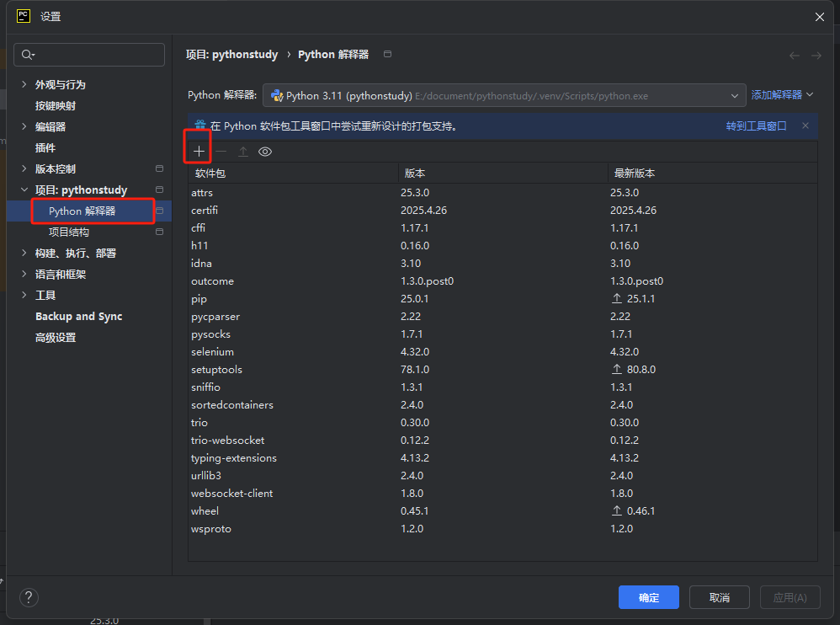Click the upgrade arrow icon beside wheel 0.46.1
Viewport: 840px width, 625px height.
coord(617,510)
